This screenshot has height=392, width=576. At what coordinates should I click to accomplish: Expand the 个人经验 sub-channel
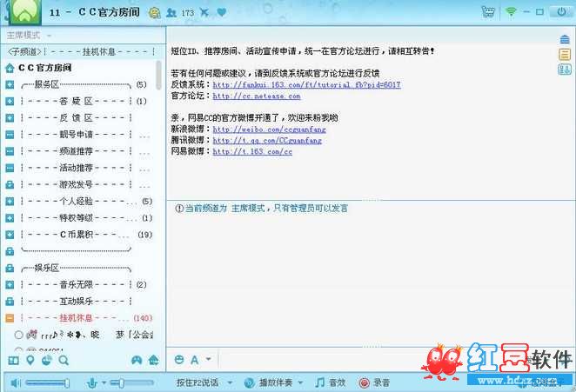[x=10, y=201]
